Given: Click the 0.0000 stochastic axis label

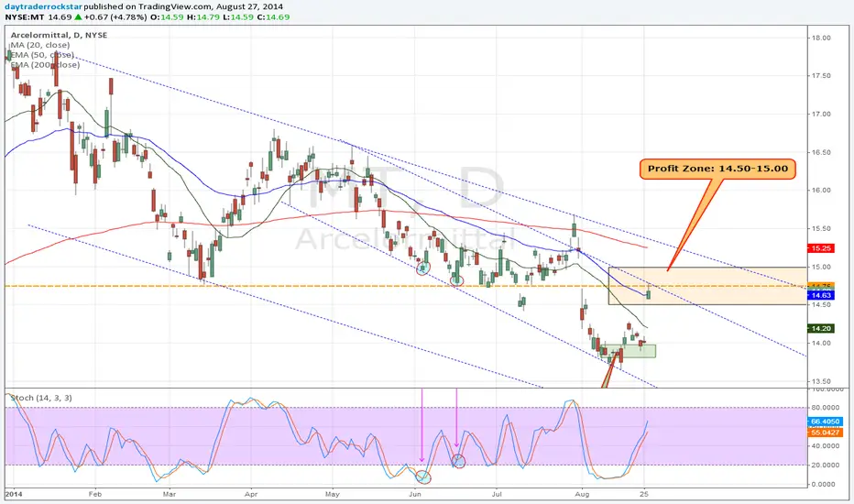Looking at the screenshot, I should (824, 484).
